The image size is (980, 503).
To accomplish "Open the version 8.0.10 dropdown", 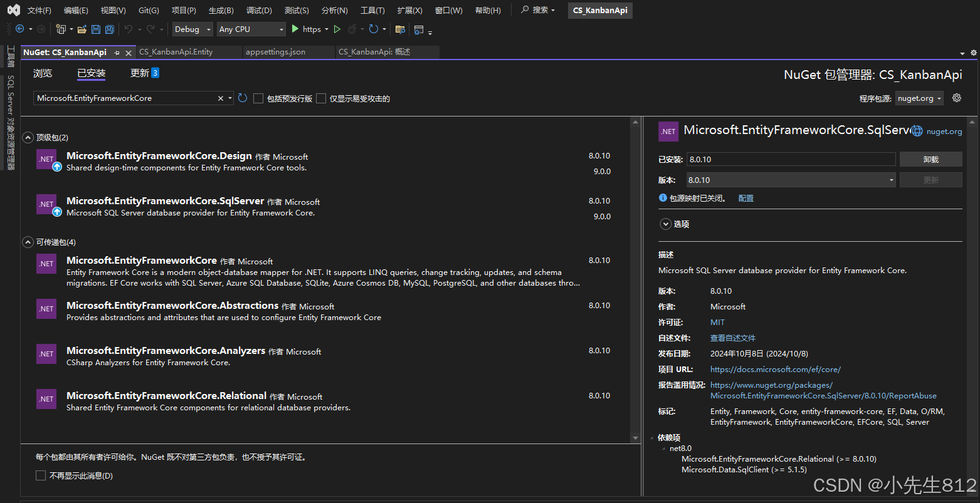I will click(792, 180).
